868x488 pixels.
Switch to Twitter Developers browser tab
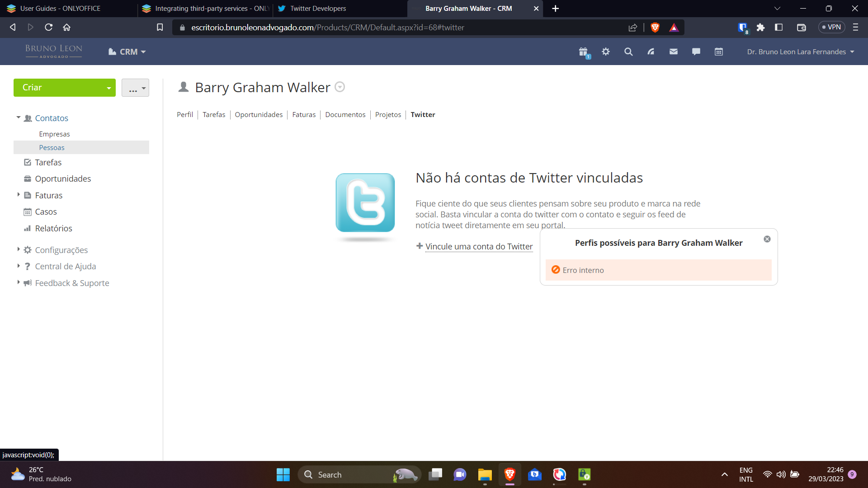pos(340,9)
